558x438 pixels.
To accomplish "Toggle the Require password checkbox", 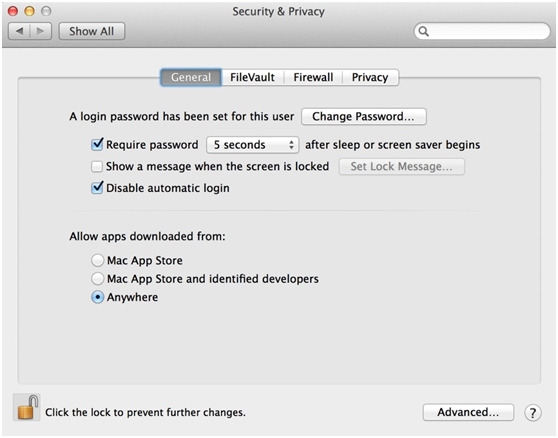I will click(97, 144).
